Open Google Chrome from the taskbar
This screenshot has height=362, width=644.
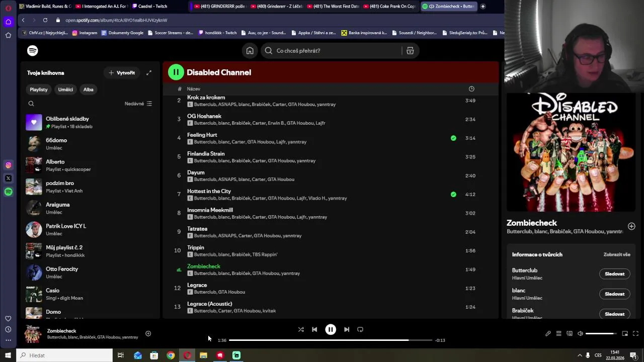171,355
